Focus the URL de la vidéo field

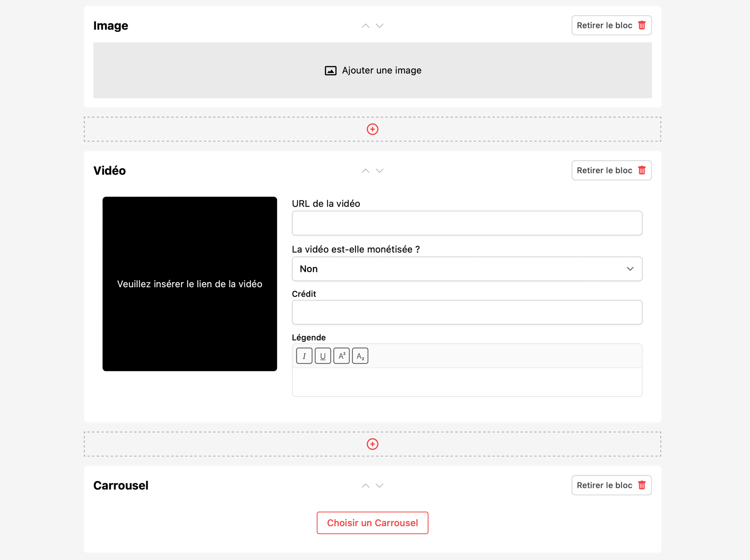467,223
